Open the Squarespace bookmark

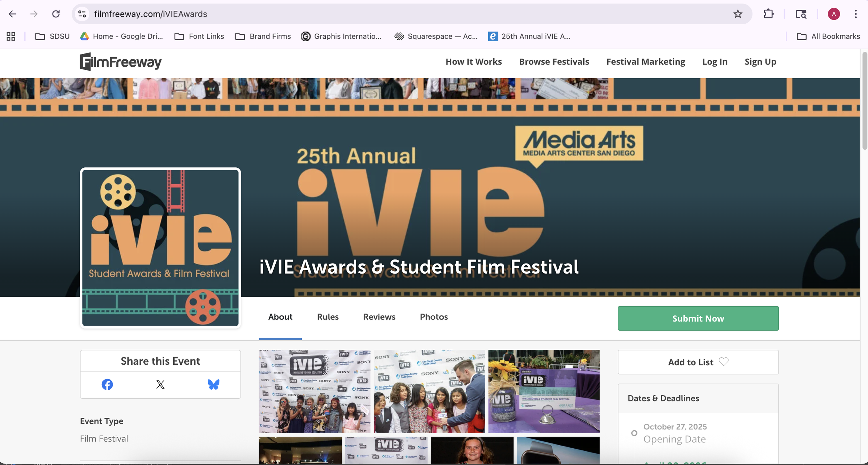[436, 36]
